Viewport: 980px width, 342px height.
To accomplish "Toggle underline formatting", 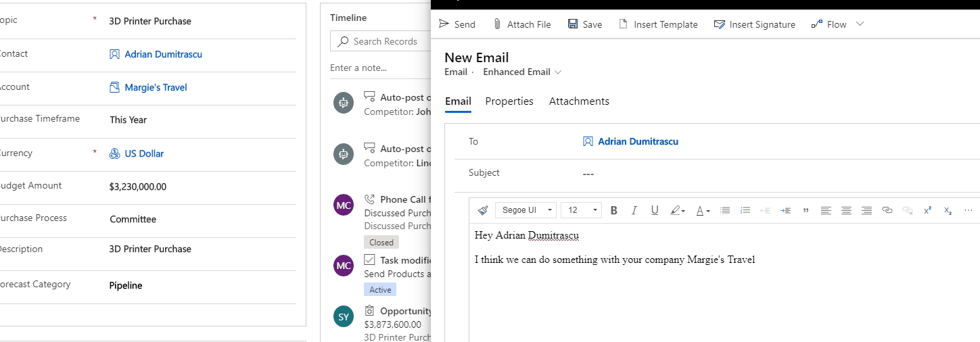I will [x=654, y=210].
